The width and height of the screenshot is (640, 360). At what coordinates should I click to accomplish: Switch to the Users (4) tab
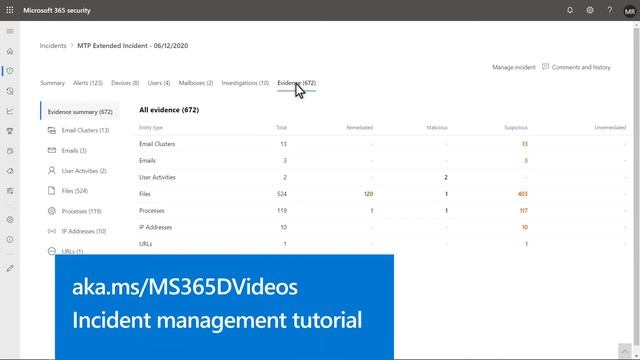click(159, 83)
